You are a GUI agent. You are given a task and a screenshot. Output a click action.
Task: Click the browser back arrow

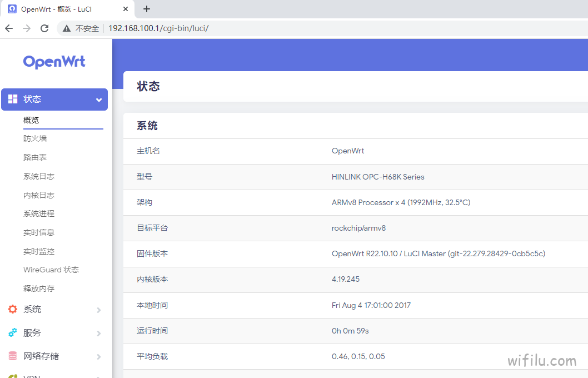point(9,28)
